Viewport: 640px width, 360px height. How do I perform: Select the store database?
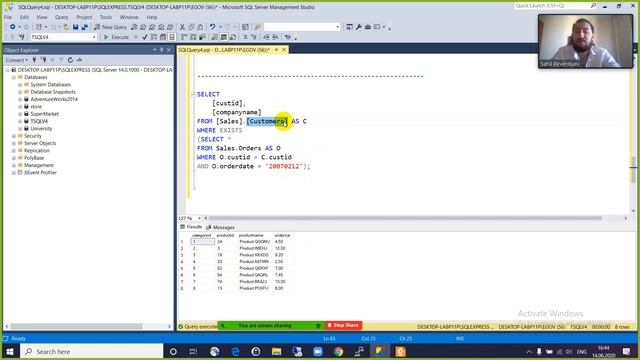tap(36, 107)
